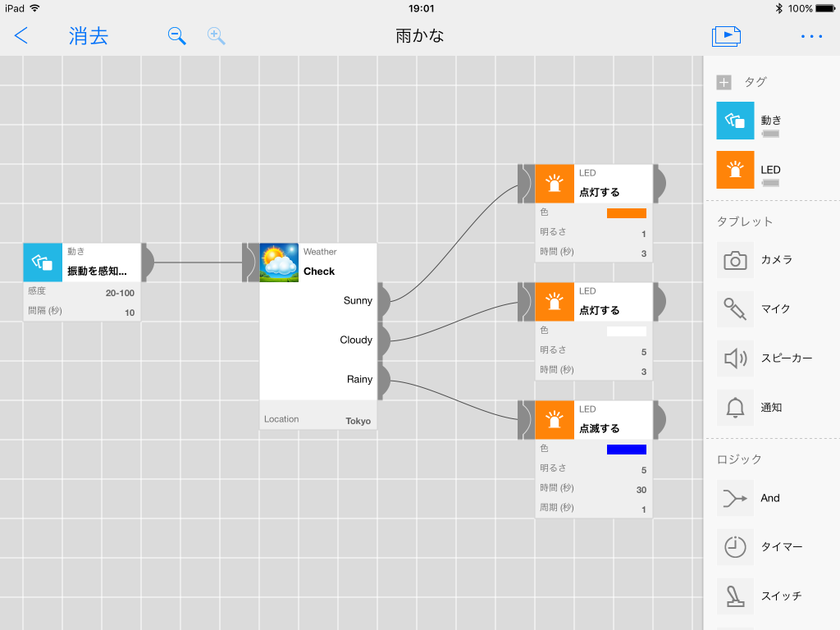Tap the Cloudy output connector
840x630 pixels.
384,340
